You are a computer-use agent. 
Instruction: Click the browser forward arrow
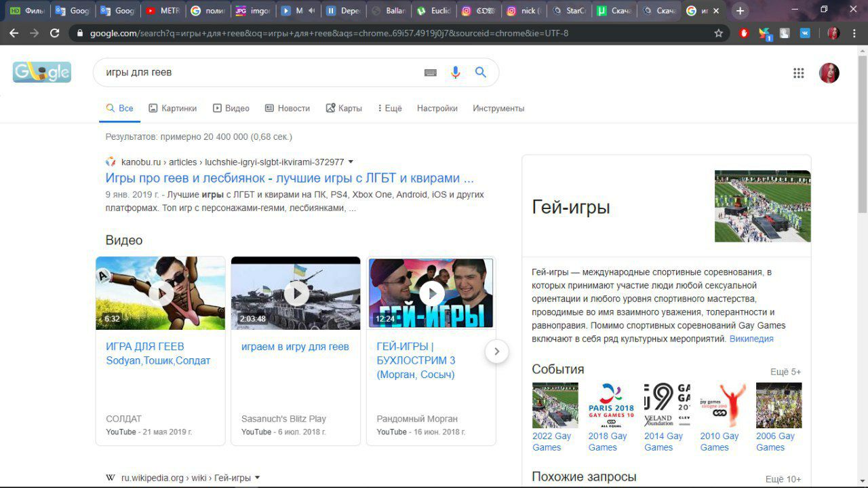(x=34, y=33)
